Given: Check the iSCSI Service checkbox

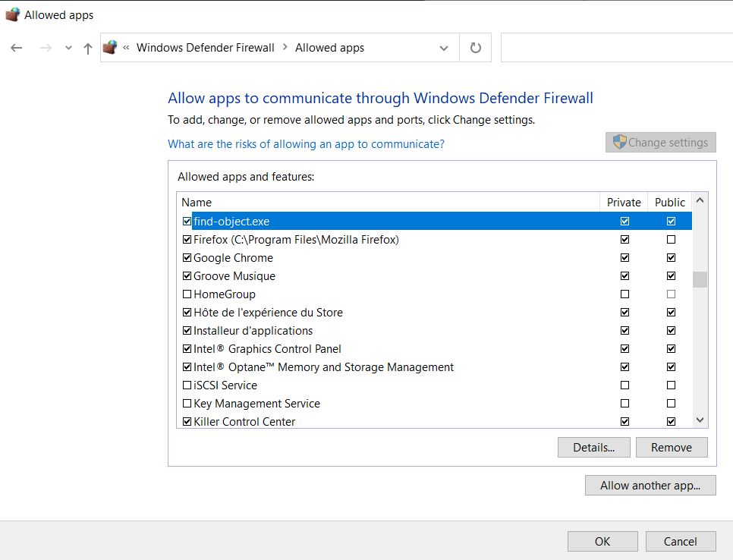Looking at the screenshot, I should pyautogui.click(x=187, y=385).
